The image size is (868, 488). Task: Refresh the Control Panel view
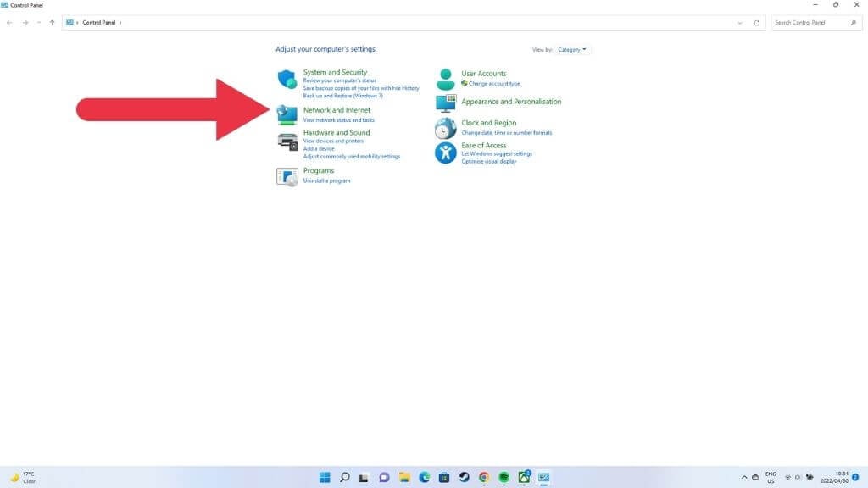756,23
